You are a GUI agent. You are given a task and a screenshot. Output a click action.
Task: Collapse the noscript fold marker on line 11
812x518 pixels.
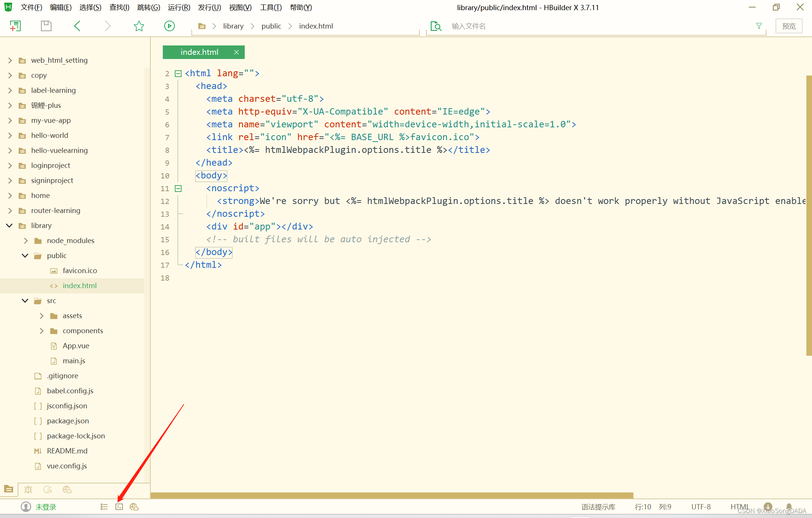pos(178,188)
